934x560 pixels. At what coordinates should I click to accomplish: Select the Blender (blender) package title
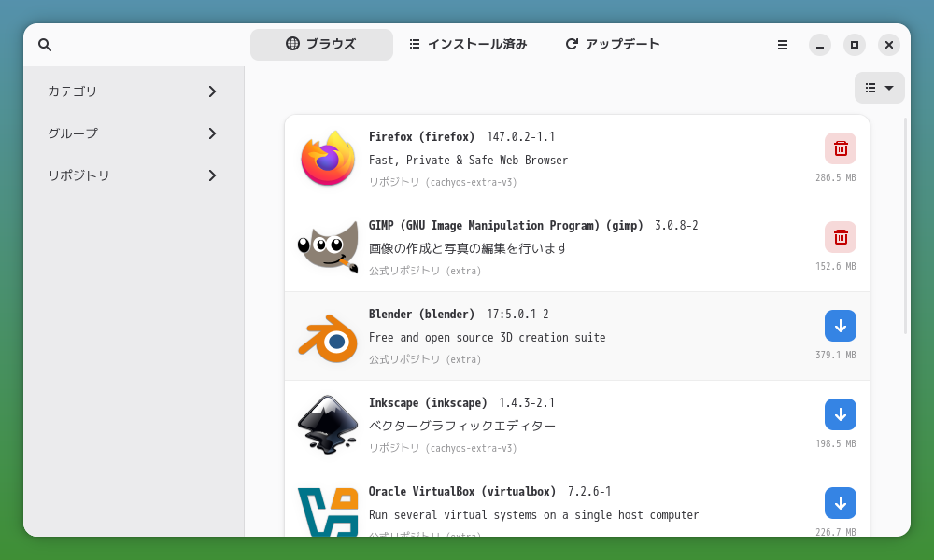421,315
